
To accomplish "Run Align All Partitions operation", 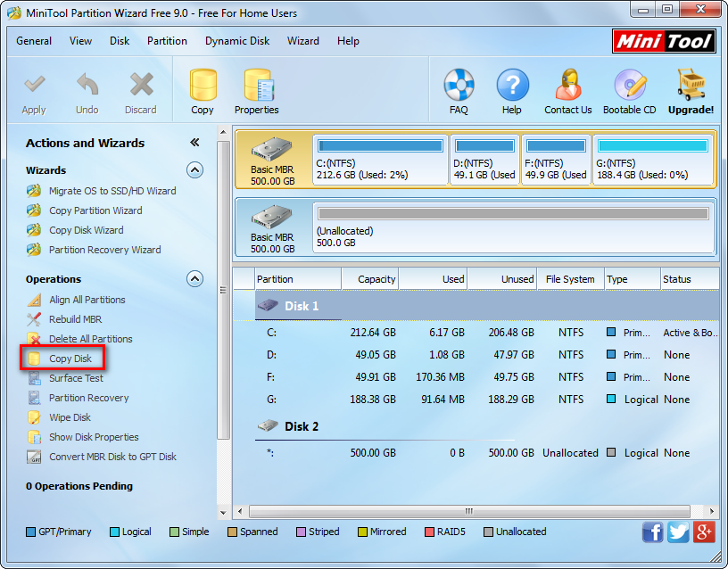I will 87,300.
